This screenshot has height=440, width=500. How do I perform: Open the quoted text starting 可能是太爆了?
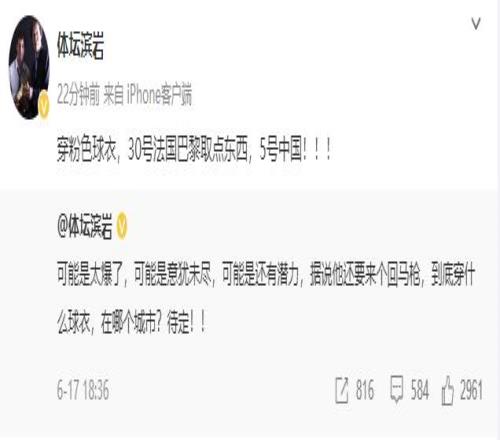266,275
